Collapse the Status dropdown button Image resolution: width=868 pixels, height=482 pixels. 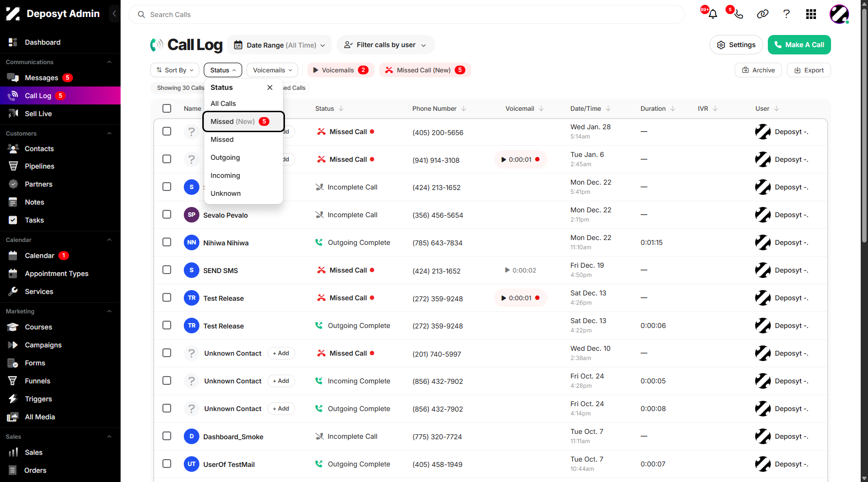pos(223,70)
